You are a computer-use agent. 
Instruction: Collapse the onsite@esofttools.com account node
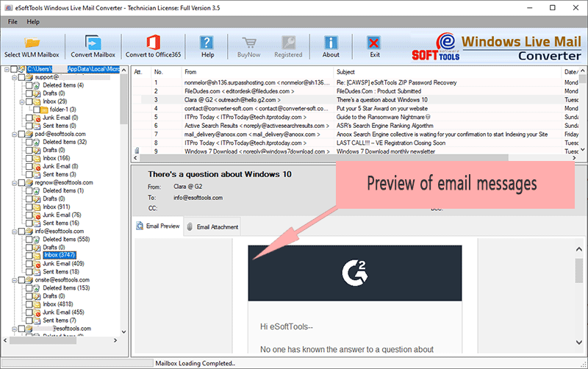click(14, 280)
